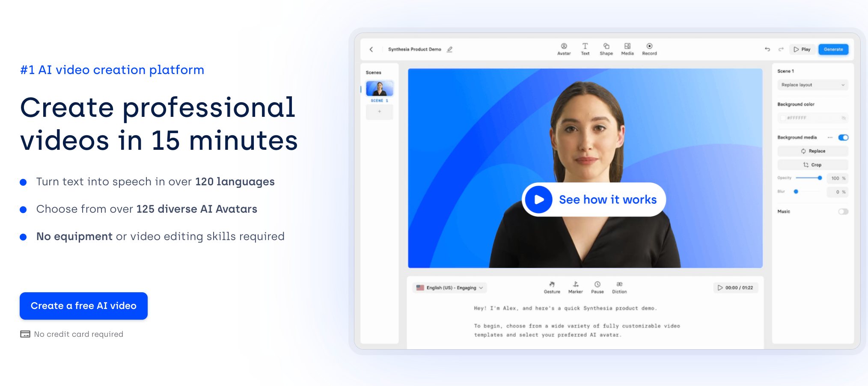This screenshot has width=868, height=386.
Task: Click the credit card icon
Action: [x=25, y=334]
